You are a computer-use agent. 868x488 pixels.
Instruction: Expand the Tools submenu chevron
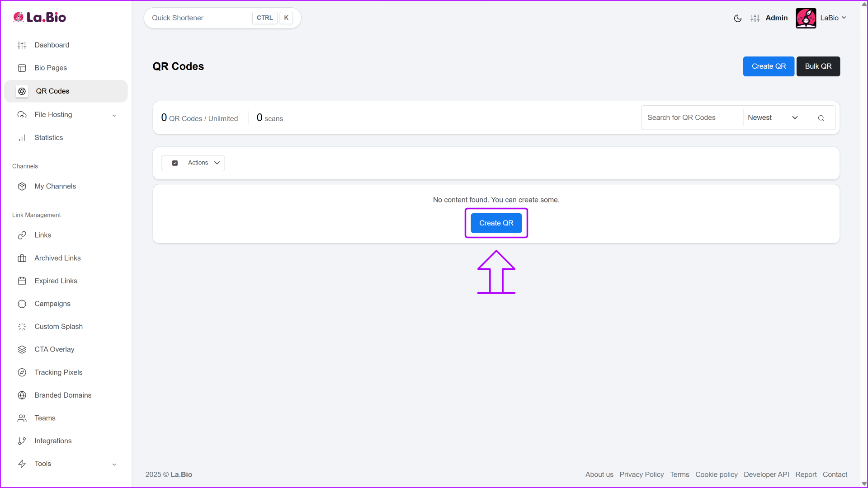click(114, 464)
